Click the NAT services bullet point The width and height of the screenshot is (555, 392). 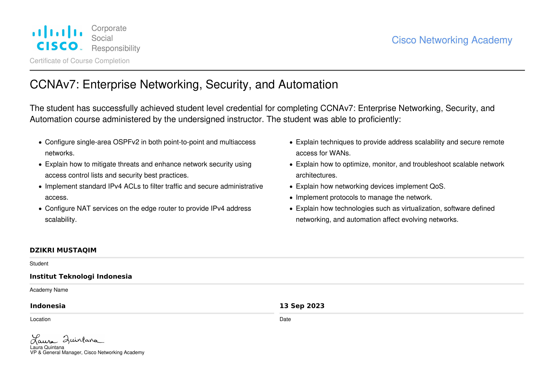(148, 209)
